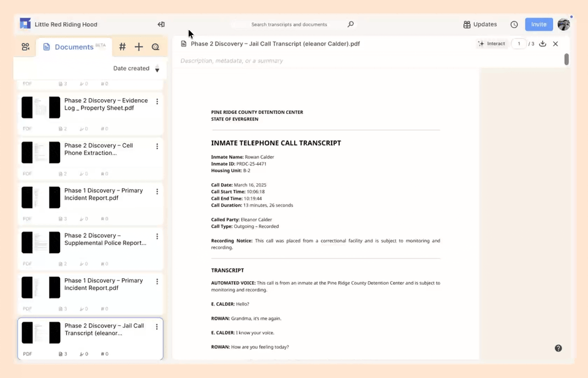Open the search-in-panel circular icon

(155, 47)
